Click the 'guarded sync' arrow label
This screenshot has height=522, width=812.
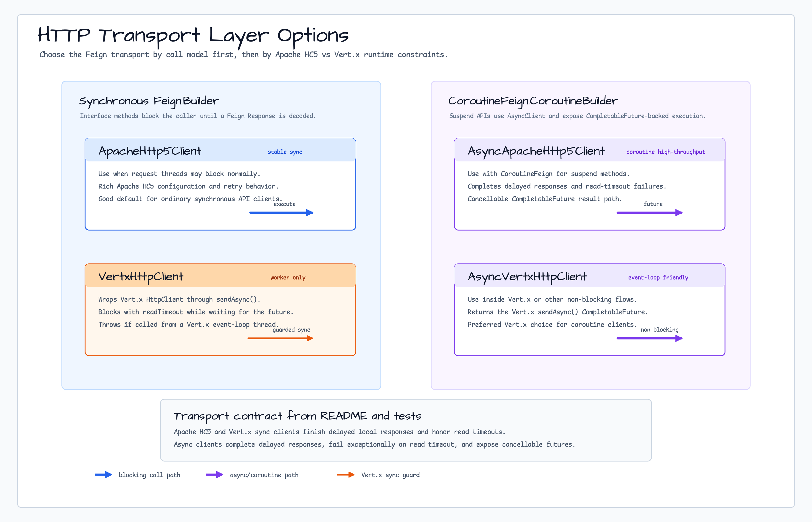(x=291, y=330)
